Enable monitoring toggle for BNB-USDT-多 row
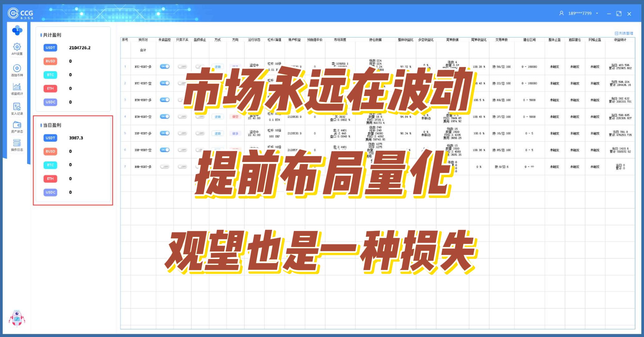The image size is (644, 337). [x=165, y=167]
